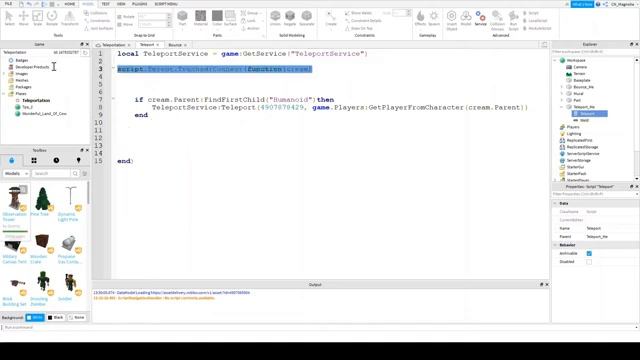This screenshot has height=360, width=640.
Task: Click the Lock button in Parts
Action: point(249,21)
